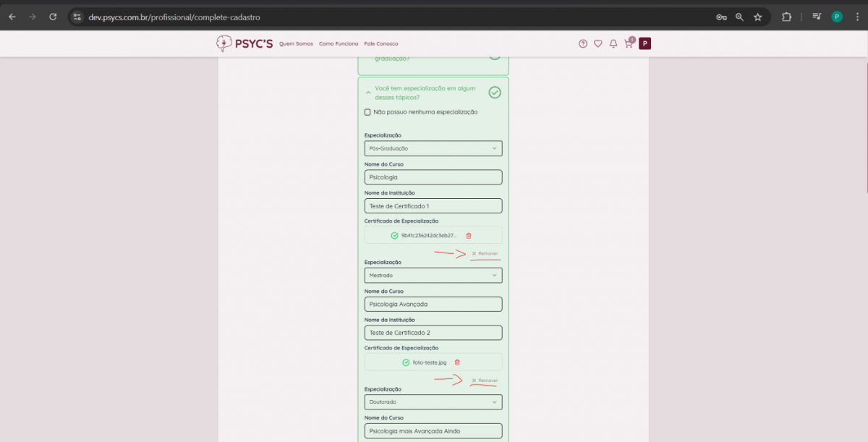Open the Pós-Graduação specialization dropdown
Screen dimensions: 868x442
pyautogui.click(x=433, y=148)
